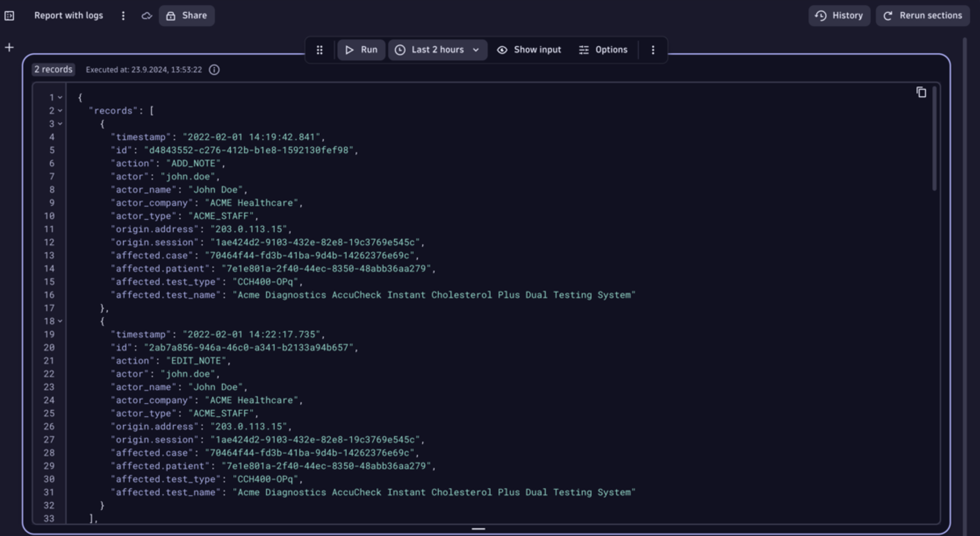Click the Share button

click(187, 16)
